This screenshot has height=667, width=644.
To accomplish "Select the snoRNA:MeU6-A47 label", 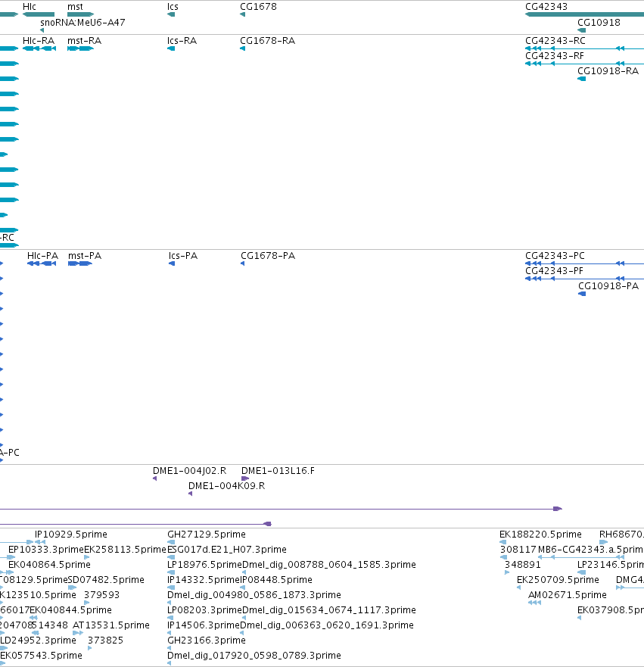I will [82, 23].
